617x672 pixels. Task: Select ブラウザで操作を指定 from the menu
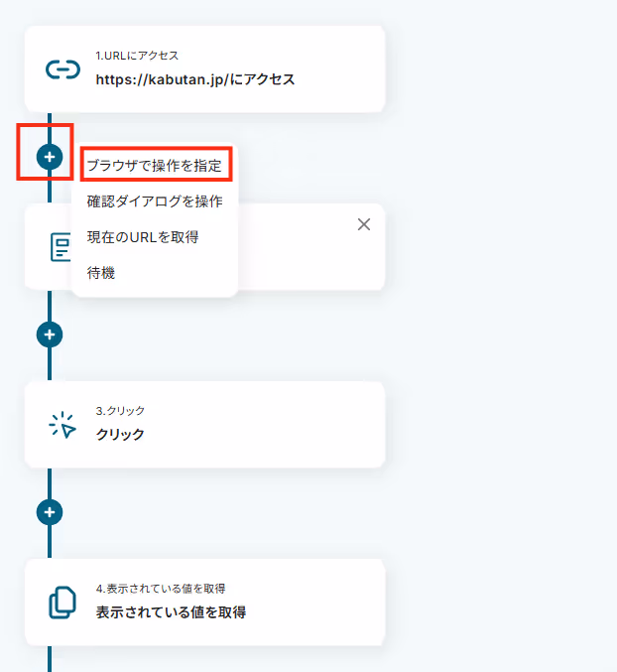[x=155, y=166]
